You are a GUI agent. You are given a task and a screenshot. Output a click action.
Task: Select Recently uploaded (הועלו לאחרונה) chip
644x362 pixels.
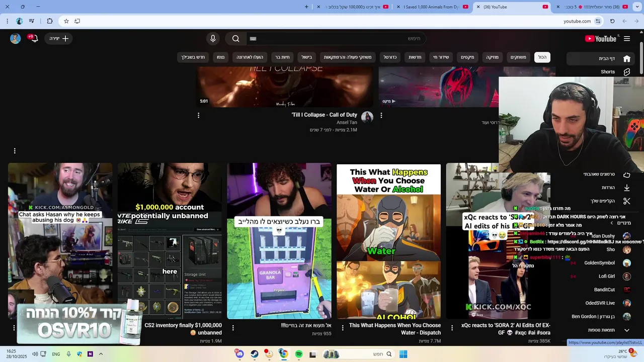pos(250,57)
